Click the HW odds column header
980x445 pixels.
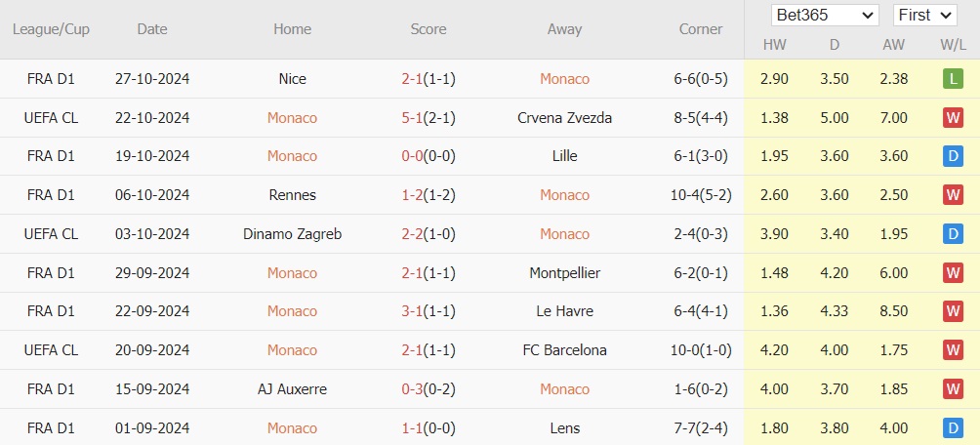click(774, 45)
